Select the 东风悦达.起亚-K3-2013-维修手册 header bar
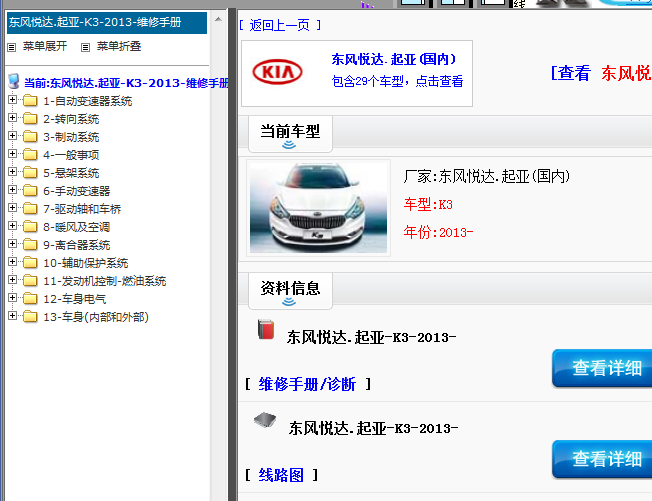The width and height of the screenshot is (652, 501). coord(107,22)
